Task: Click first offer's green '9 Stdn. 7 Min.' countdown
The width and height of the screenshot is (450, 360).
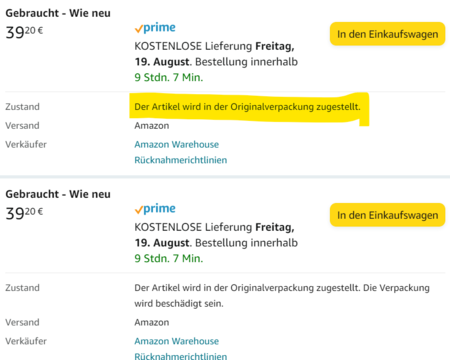Action: click(169, 77)
